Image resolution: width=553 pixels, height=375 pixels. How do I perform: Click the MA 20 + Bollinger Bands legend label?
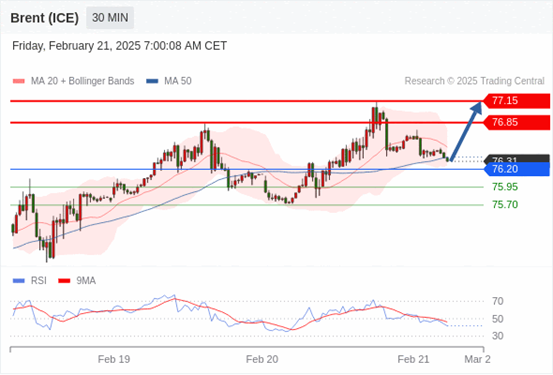[x=82, y=81]
